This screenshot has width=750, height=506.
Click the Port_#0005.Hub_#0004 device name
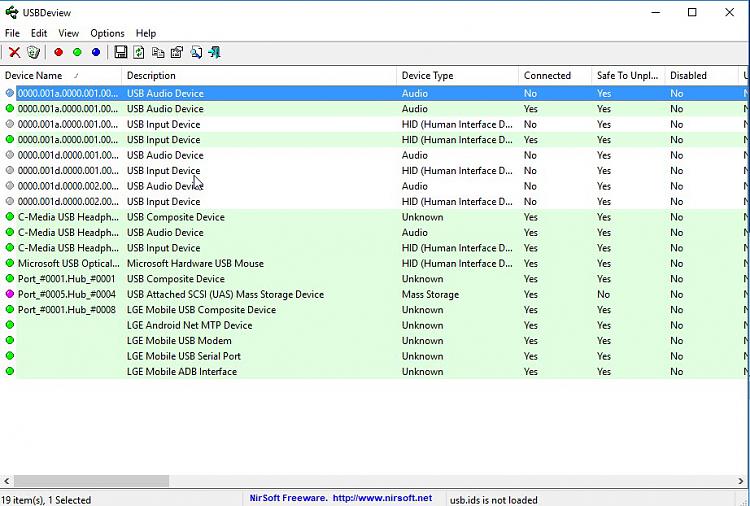[66, 294]
